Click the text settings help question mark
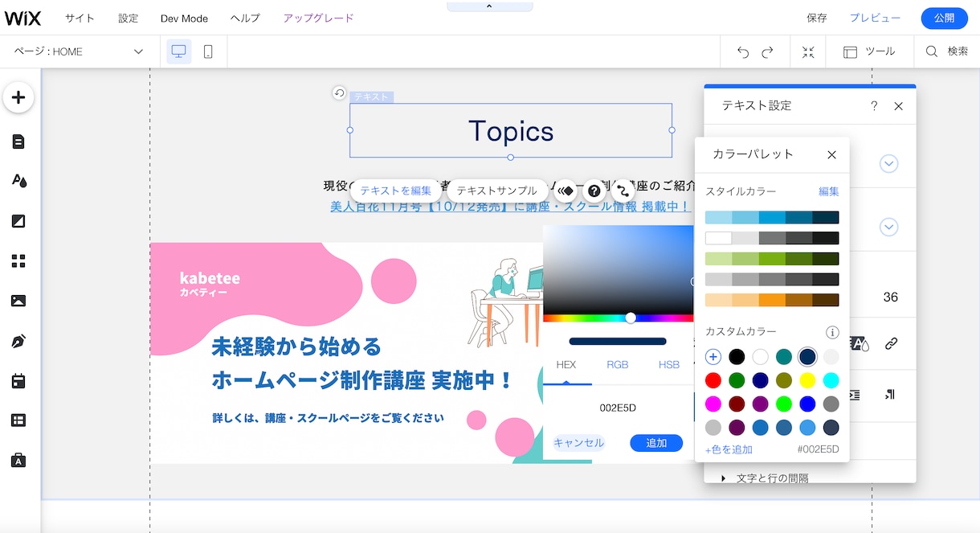 [874, 106]
